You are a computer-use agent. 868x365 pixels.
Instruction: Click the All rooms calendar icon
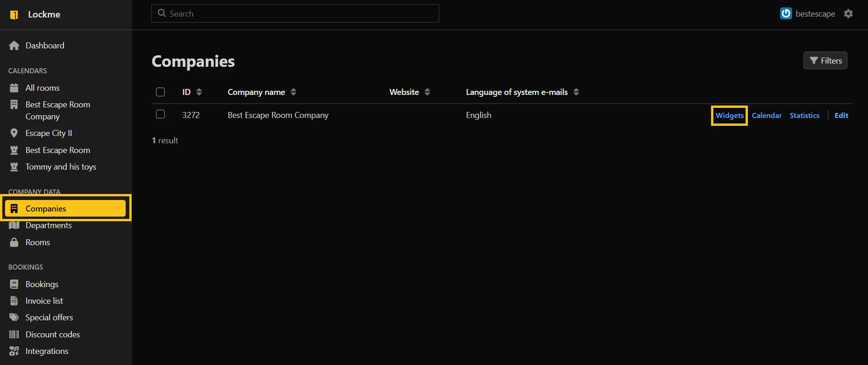[x=14, y=88]
